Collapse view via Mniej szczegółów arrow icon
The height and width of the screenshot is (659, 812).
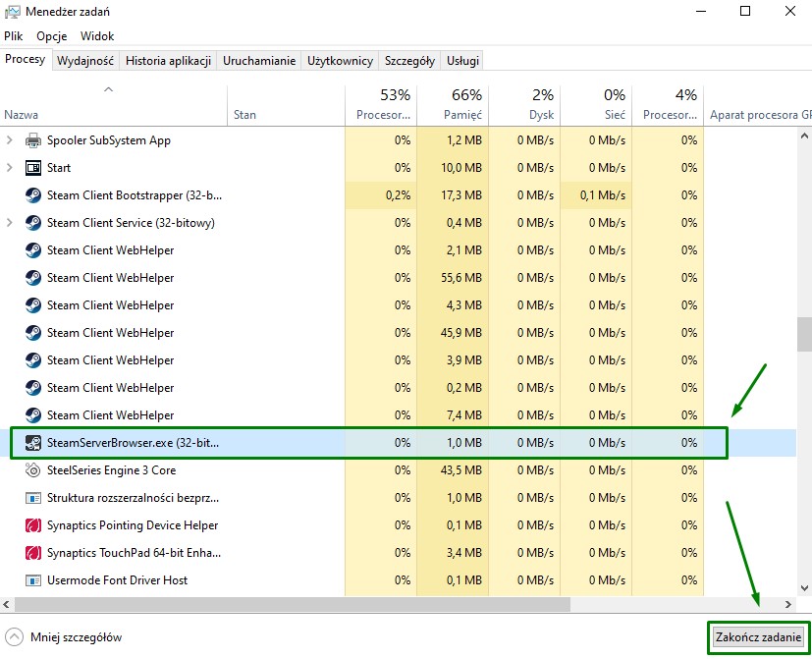14,637
